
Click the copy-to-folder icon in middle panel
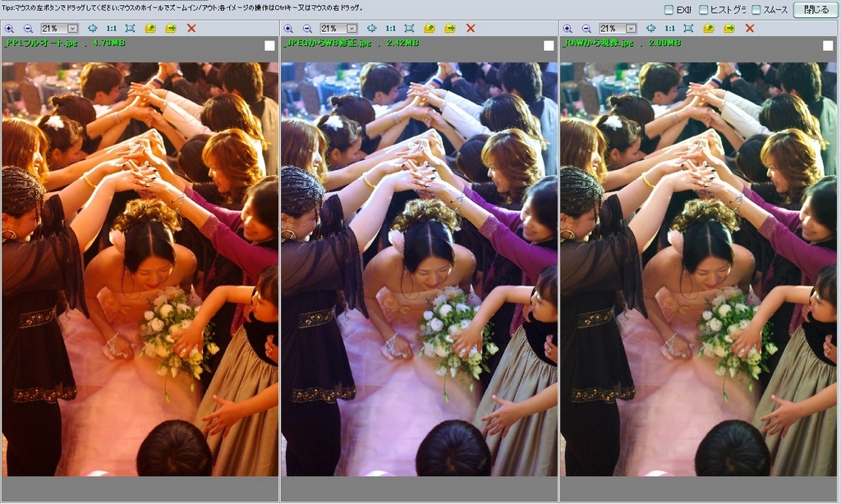pyautogui.click(x=430, y=29)
